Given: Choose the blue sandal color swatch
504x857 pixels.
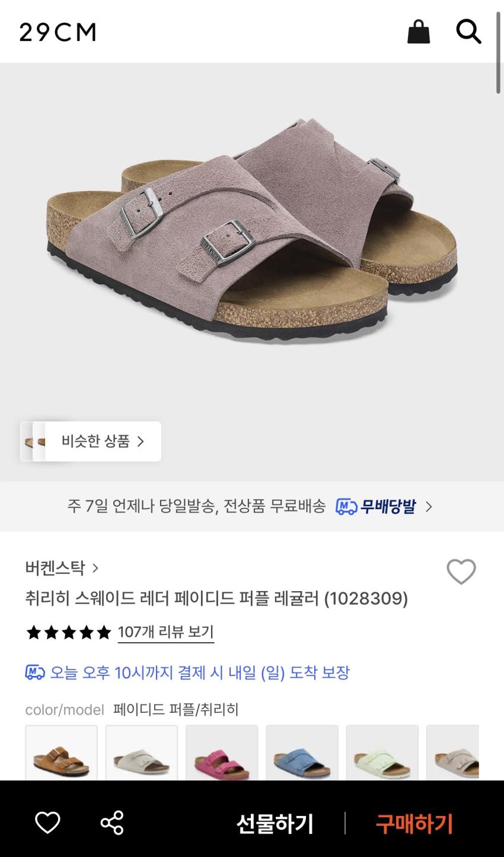Looking at the screenshot, I should coord(302,753).
